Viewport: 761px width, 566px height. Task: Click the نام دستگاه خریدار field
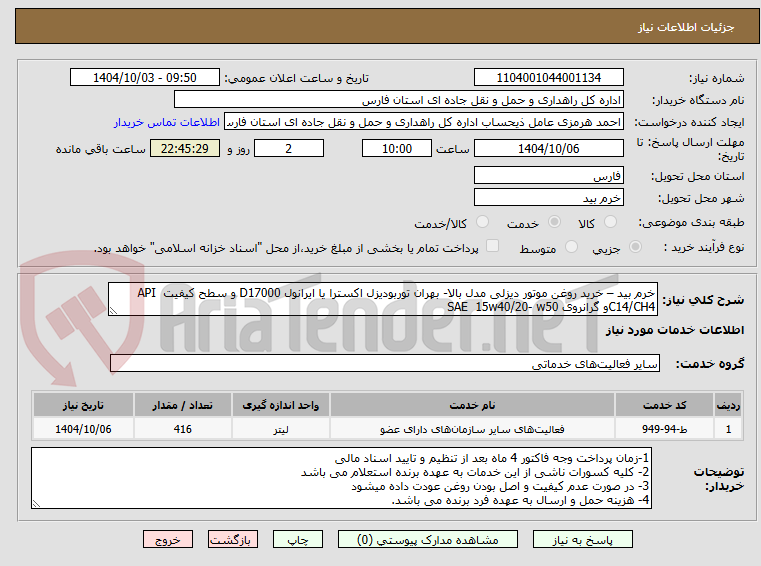398,100
